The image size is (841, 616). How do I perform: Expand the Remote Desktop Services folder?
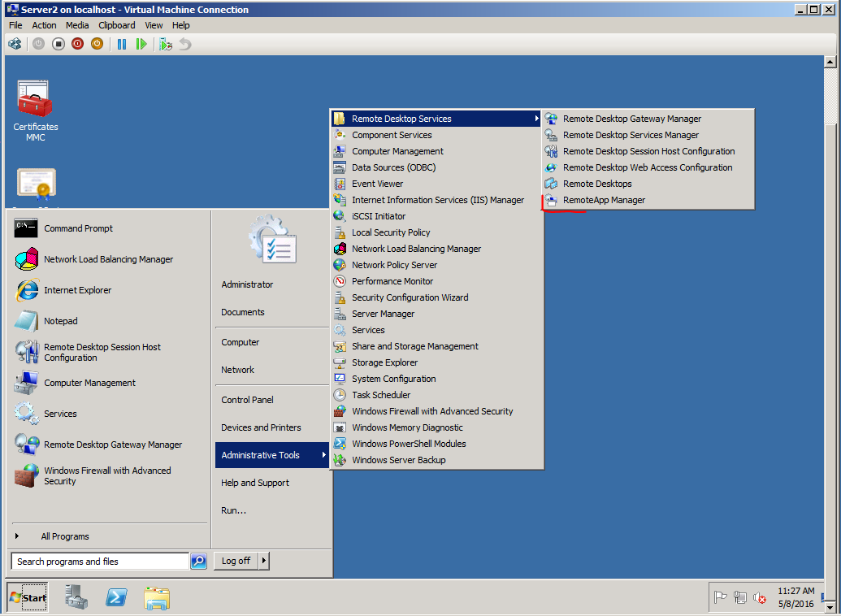(436, 119)
